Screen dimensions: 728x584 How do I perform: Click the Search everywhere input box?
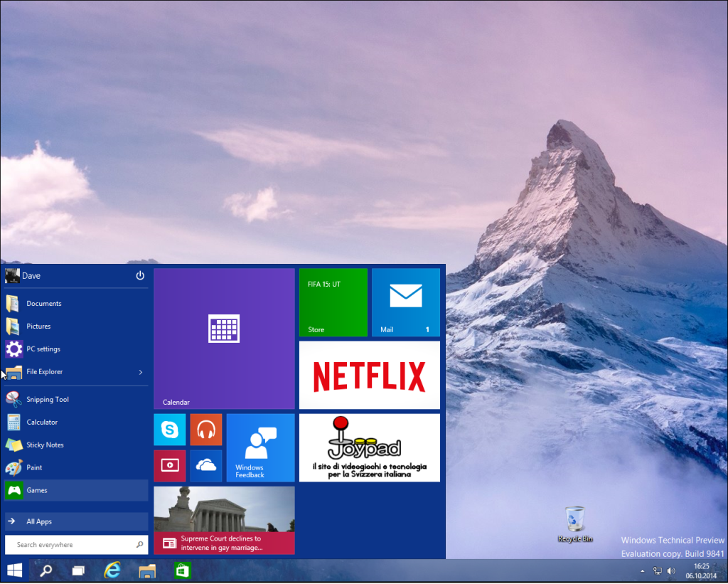pos(76,544)
